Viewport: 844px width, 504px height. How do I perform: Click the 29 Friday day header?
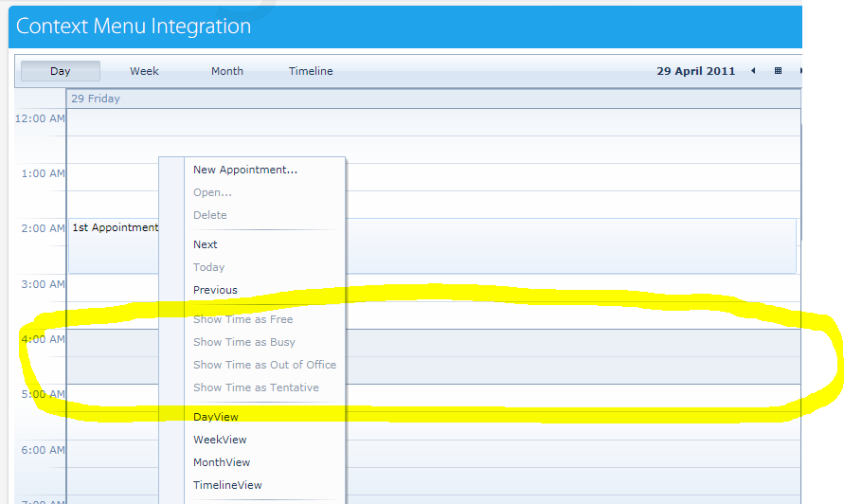[x=433, y=99]
